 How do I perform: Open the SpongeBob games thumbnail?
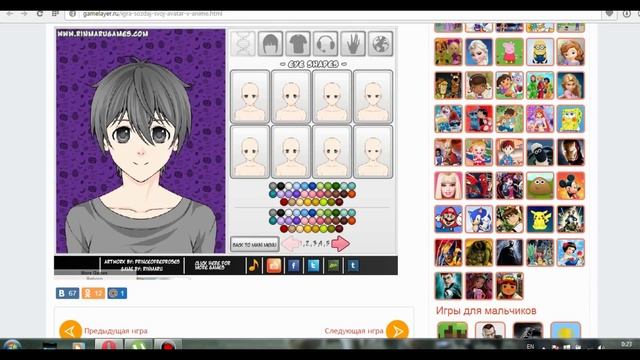pos(571,119)
